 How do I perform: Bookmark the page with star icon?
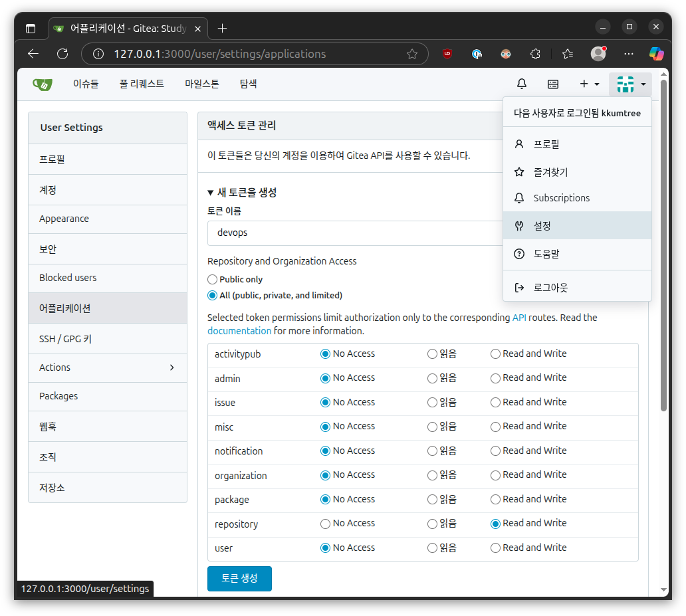(411, 54)
